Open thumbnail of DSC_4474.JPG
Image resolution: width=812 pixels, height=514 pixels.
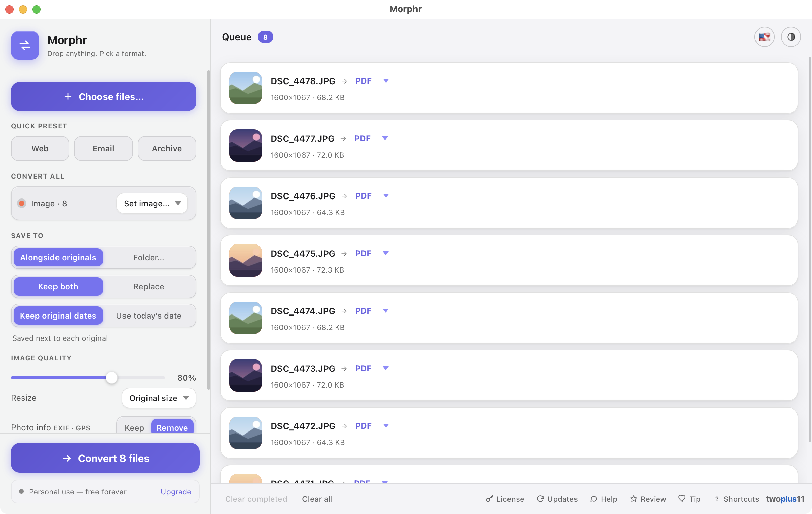246,318
